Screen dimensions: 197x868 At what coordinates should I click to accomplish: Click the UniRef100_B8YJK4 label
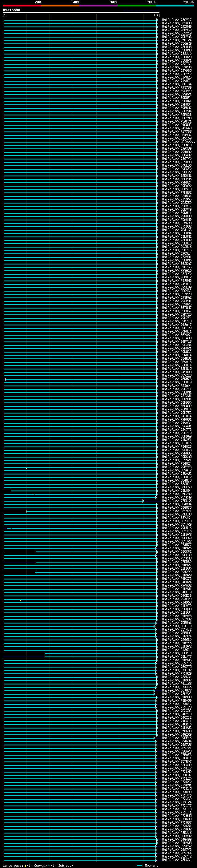pyautogui.click(x=177, y=518)
